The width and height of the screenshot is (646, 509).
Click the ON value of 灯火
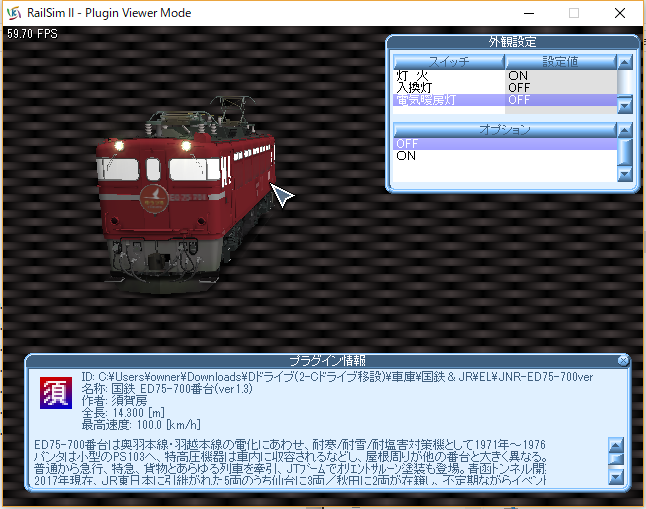[x=518, y=76]
